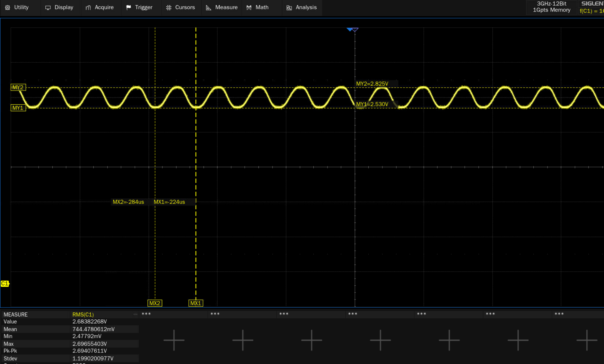This screenshot has width=604, height=364.
Task: Open the Utility menu
Action: click(17, 7)
